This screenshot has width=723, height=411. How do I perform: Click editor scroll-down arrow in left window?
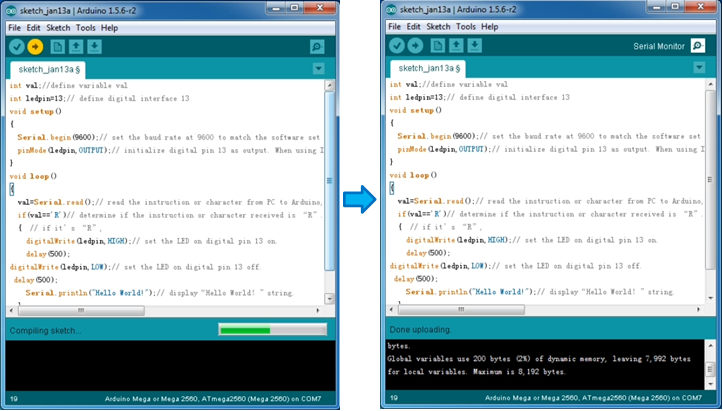tap(329, 298)
